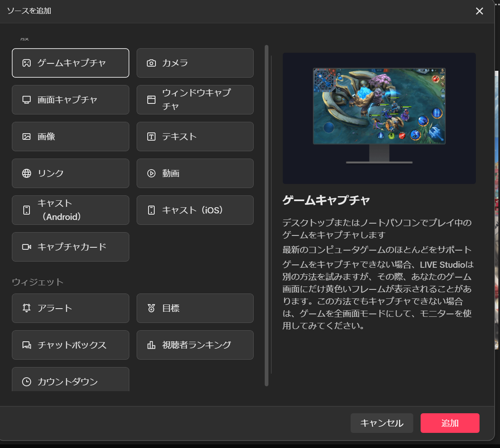Select the 視聴者ランキング widget label
The image size is (500, 448).
click(x=196, y=345)
